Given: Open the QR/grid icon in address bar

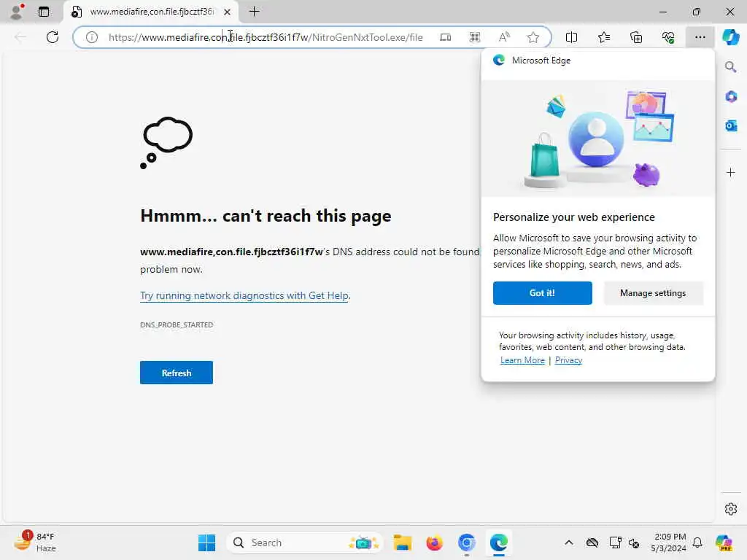Looking at the screenshot, I should (x=474, y=37).
